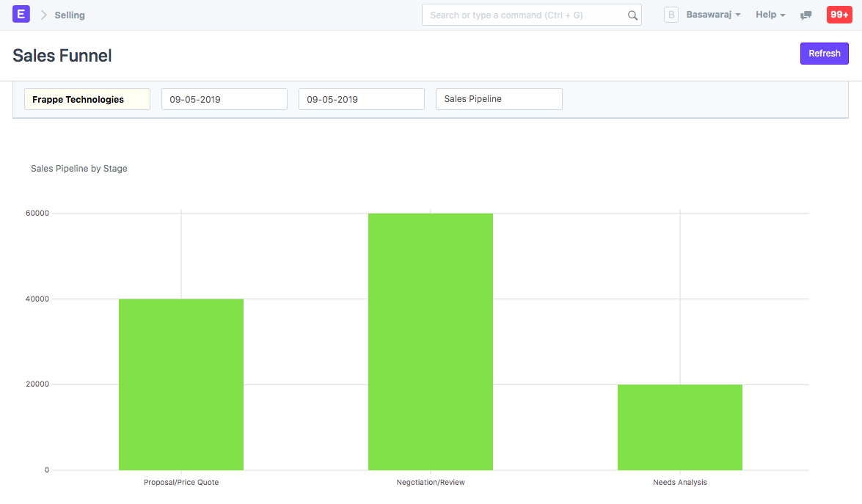The width and height of the screenshot is (862, 504).
Task: Click the user avatar B icon
Action: [671, 14]
